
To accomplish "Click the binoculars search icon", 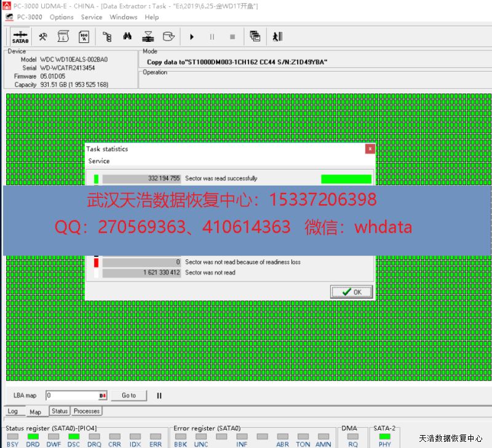I will (x=127, y=37).
